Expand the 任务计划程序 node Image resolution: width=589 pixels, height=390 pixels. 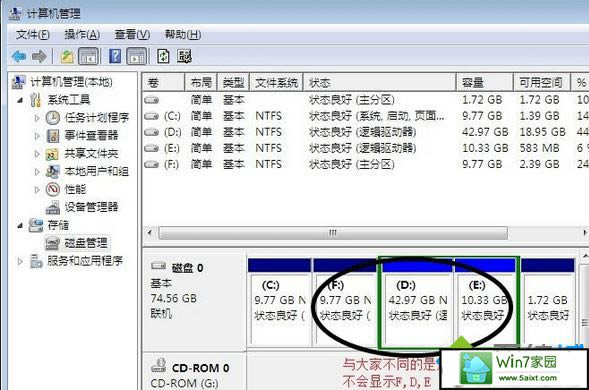(37, 118)
